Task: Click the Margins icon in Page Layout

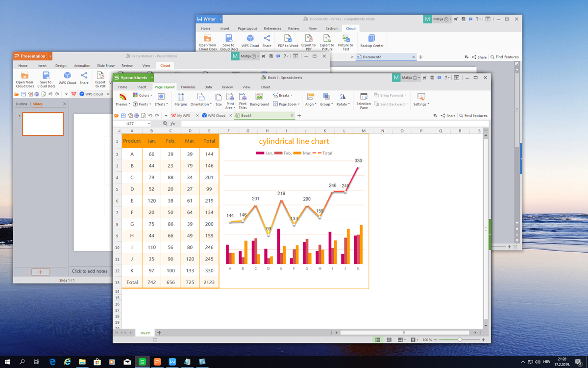Action: point(181,100)
